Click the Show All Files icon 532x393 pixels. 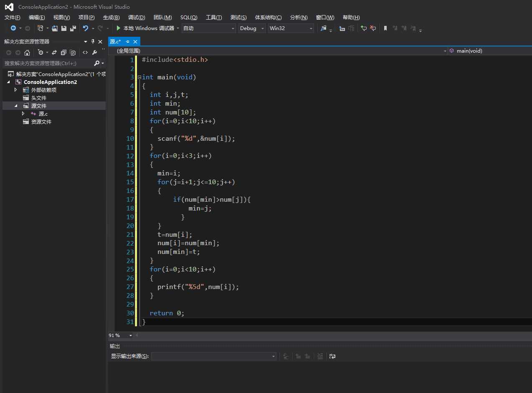point(73,53)
